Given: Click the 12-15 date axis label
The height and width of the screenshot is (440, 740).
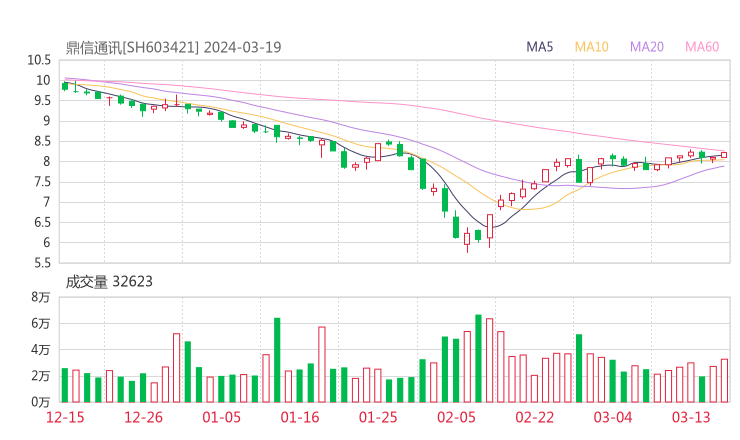Looking at the screenshot, I should (x=65, y=417).
